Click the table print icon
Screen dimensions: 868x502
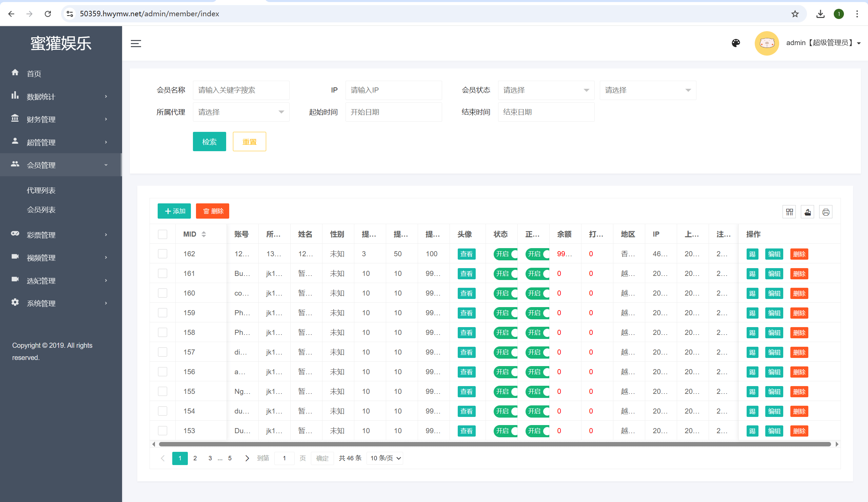826,212
